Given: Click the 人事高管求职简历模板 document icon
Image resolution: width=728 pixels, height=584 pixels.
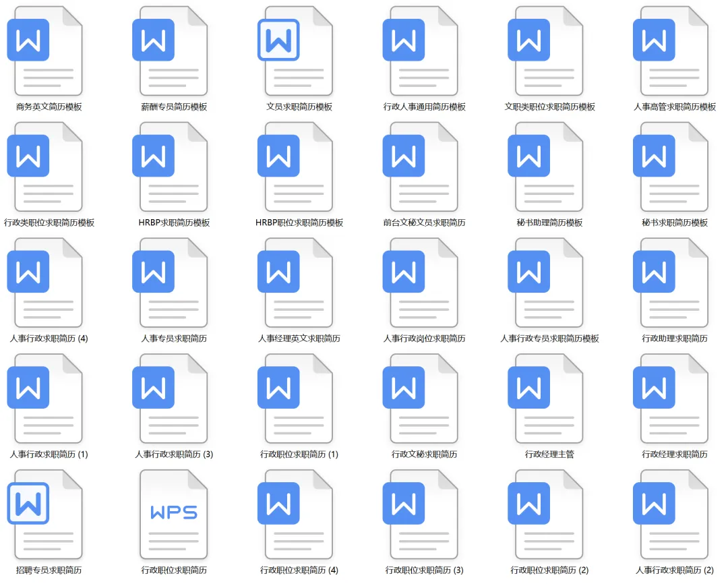Looking at the screenshot, I should (671, 51).
